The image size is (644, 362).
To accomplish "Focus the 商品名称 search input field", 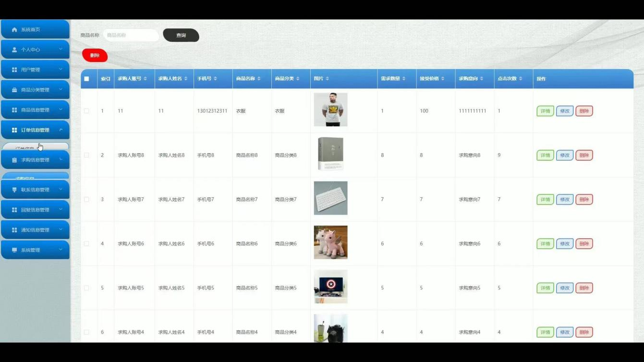I will (x=131, y=35).
